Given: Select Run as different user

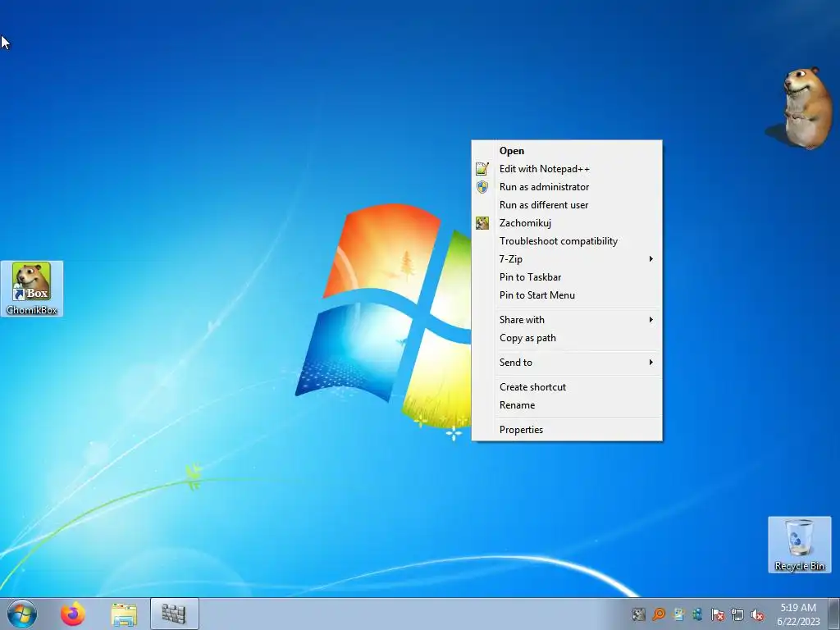Looking at the screenshot, I should point(567,205).
